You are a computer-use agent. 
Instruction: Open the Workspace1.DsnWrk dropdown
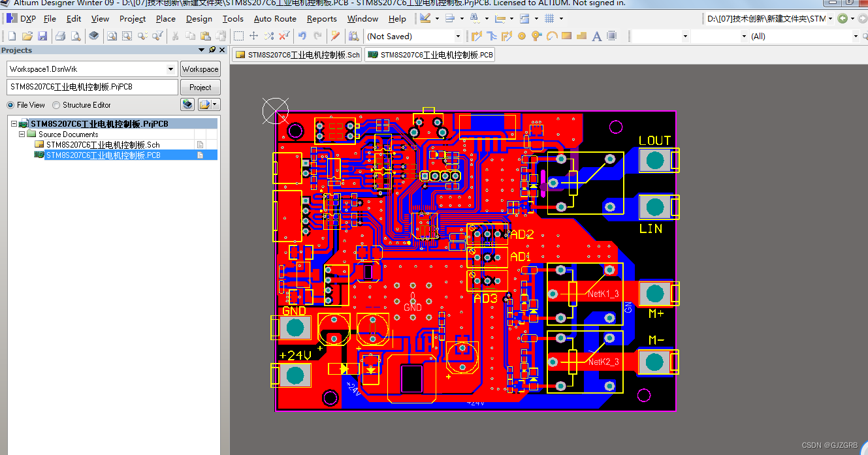[x=170, y=69]
